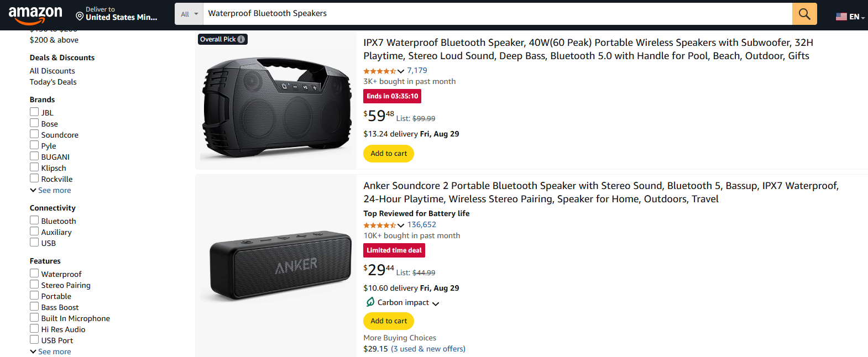Add the IPX7 Waterproof speaker to cart
Viewport: 868px width, 357px height.
click(x=388, y=153)
